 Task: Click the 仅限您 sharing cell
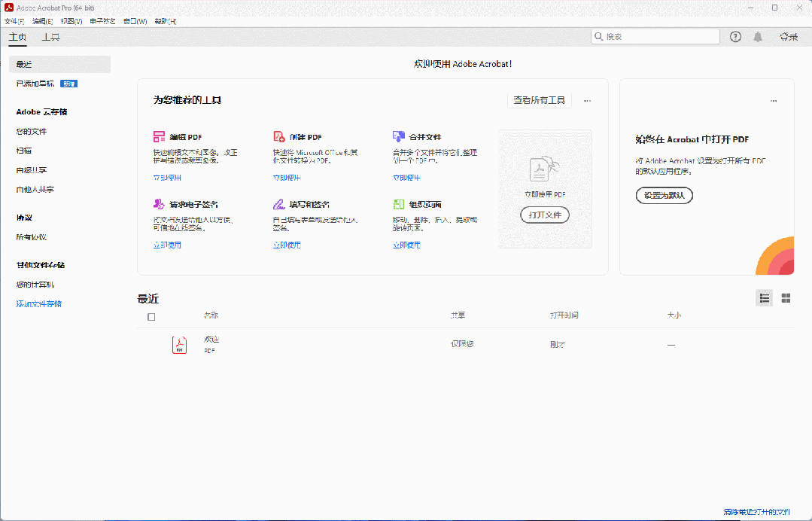click(462, 343)
